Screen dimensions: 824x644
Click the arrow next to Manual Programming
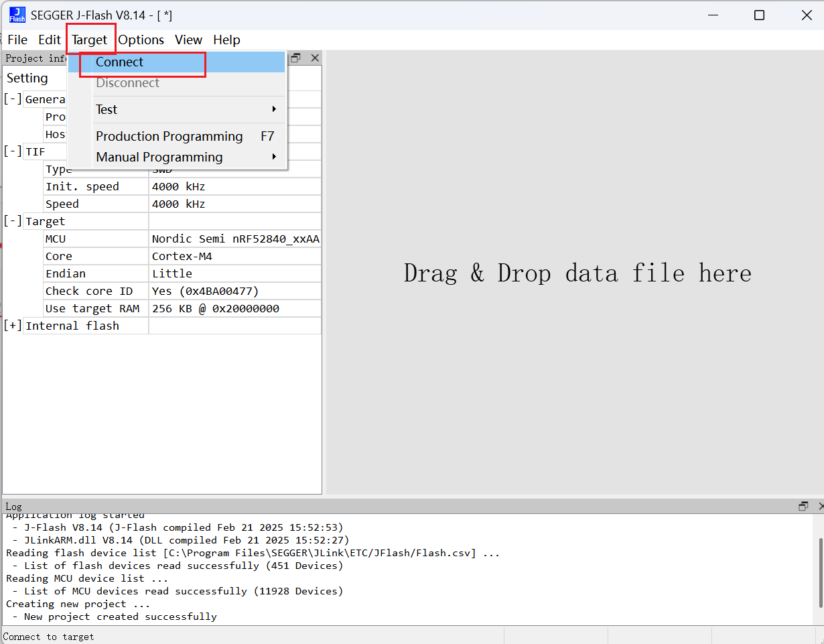[274, 157]
